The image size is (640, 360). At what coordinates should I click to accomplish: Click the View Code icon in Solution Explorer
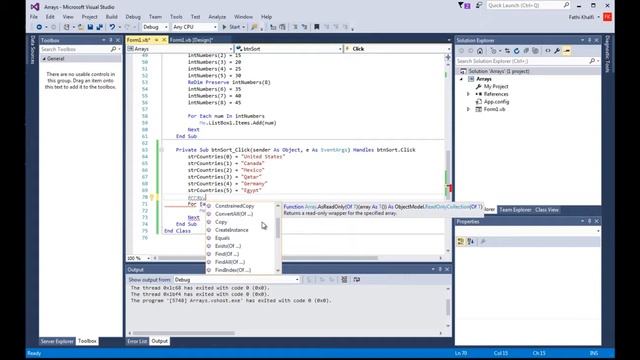[548, 51]
